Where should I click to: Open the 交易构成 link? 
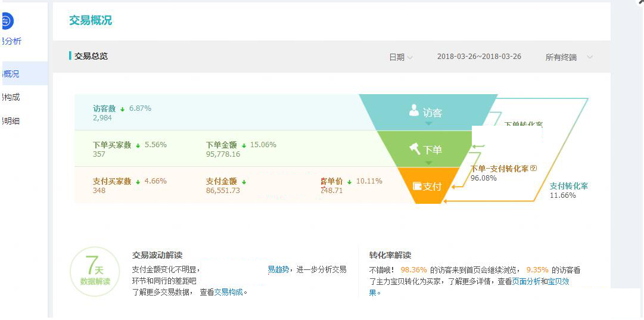pos(229,293)
